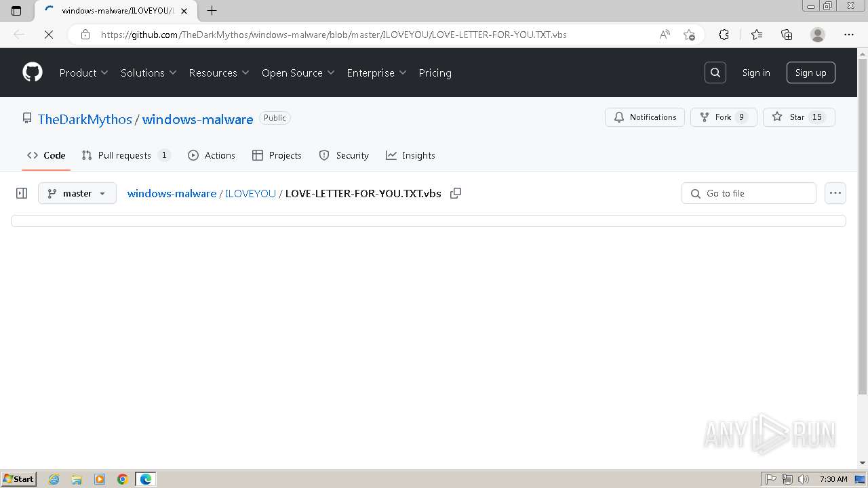The image size is (868, 488).
Task: Launch Chrome from taskbar
Action: click(123, 479)
